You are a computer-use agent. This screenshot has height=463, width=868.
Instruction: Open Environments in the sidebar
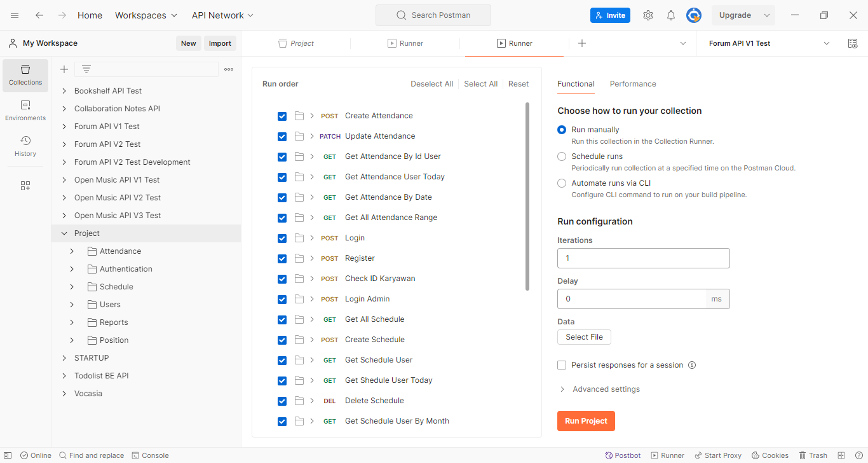pyautogui.click(x=25, y=111)
